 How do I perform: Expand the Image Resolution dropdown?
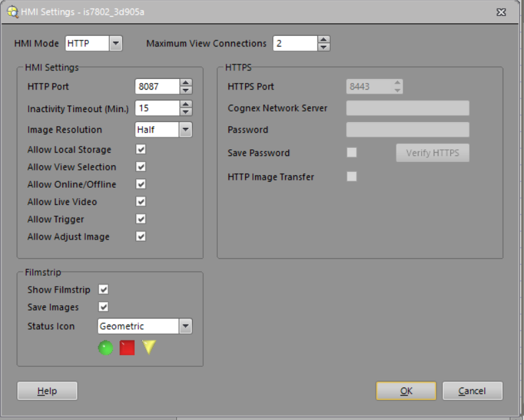point(185,129)
